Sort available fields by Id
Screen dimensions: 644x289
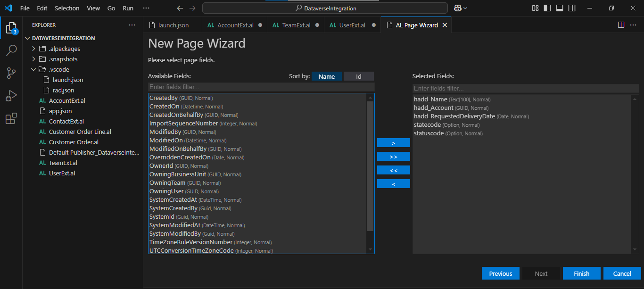[358, 76]
